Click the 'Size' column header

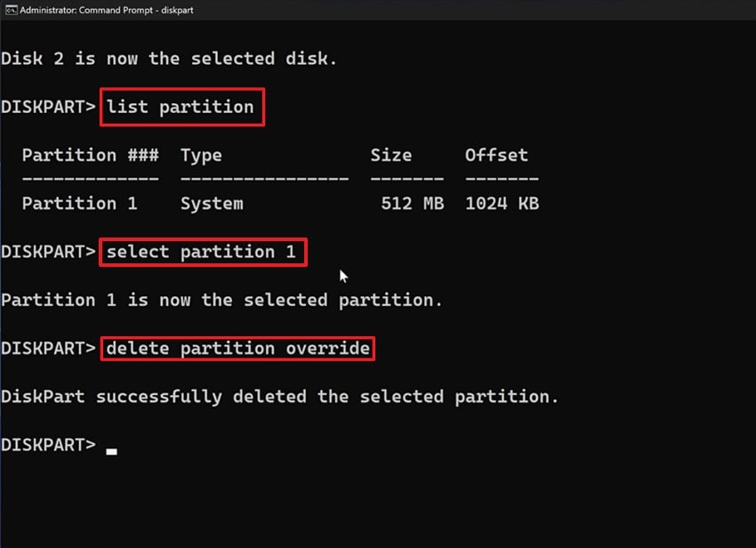pos(391,155)
